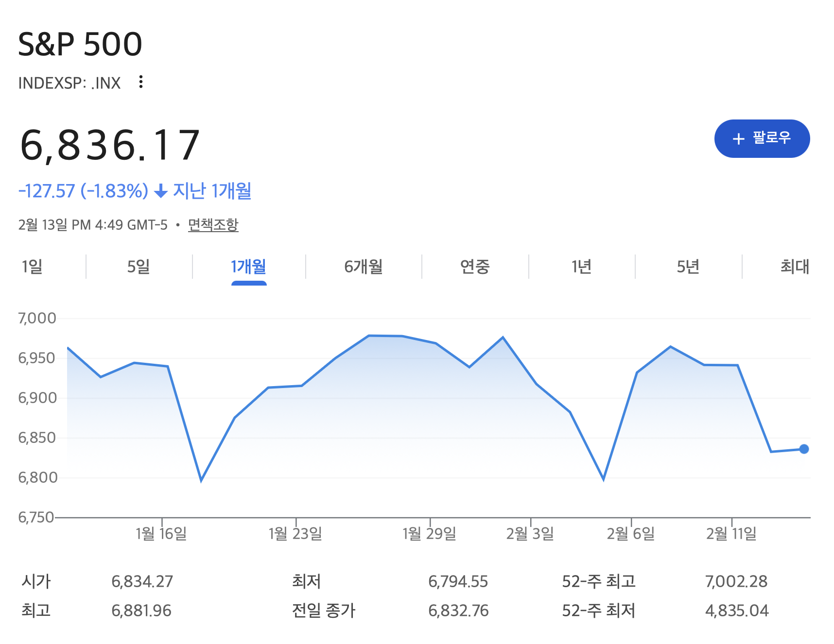Click the down arrow icon beside percentage change
Viewport: 834px width, 644px height.
point(161,191)
